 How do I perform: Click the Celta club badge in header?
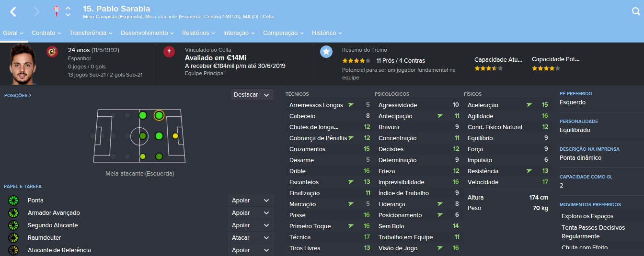(57, 11)
